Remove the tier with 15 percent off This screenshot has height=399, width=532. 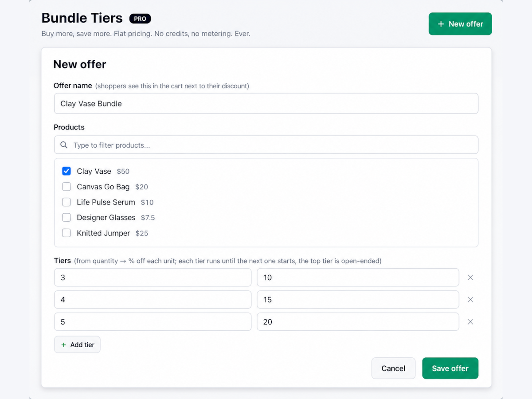click(470, 300)
